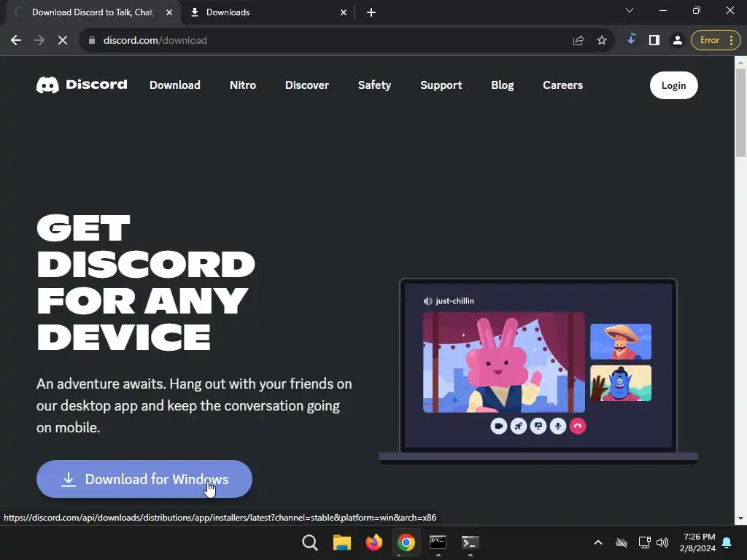This screenshot has width=747, height=560.
Task: Open the Safety nav link
Action: (x=374, y=85)
